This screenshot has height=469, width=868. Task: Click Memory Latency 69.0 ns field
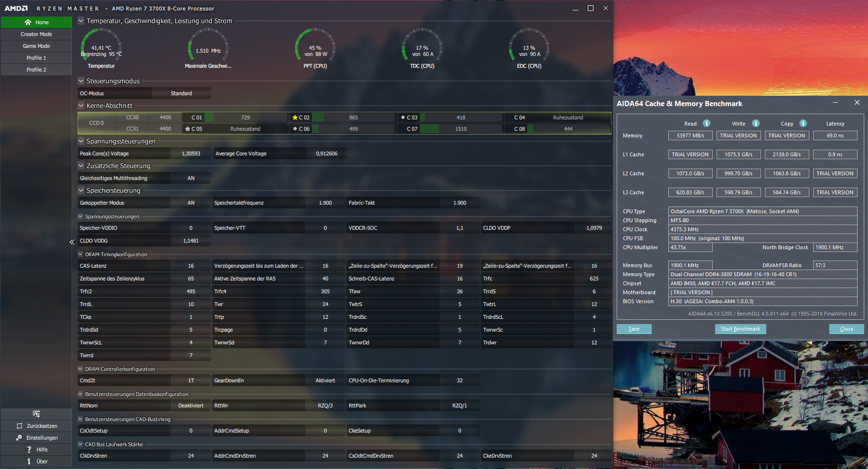(x=835, y=135)
